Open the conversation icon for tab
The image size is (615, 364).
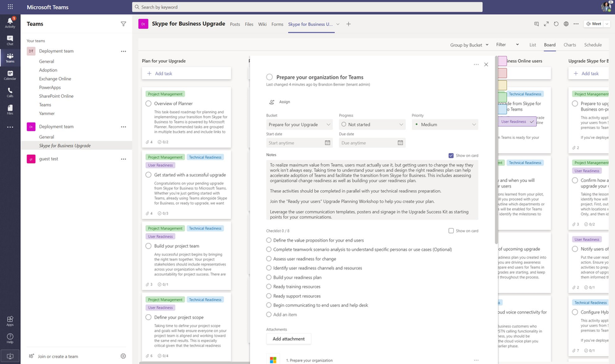tap(536, 24)
